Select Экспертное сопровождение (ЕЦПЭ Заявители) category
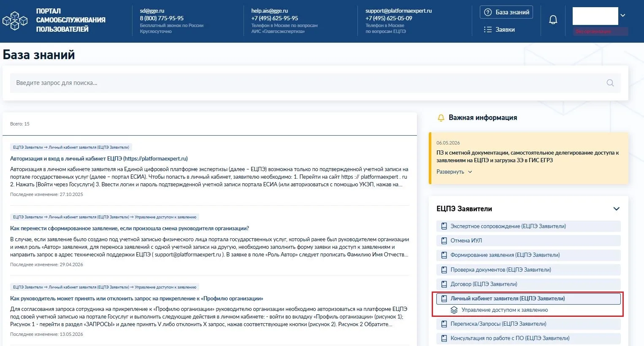This screenshot has width=644, height=346. tap(528, 226)
